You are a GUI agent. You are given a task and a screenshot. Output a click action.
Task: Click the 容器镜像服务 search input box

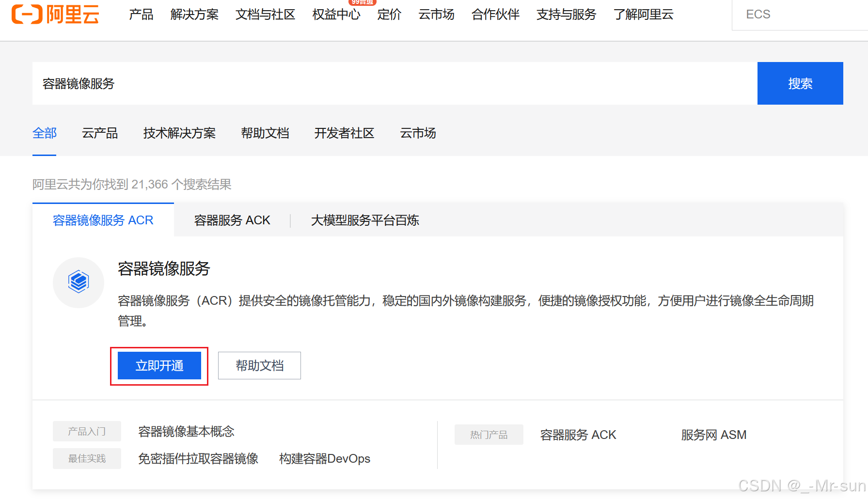point(395,83)
